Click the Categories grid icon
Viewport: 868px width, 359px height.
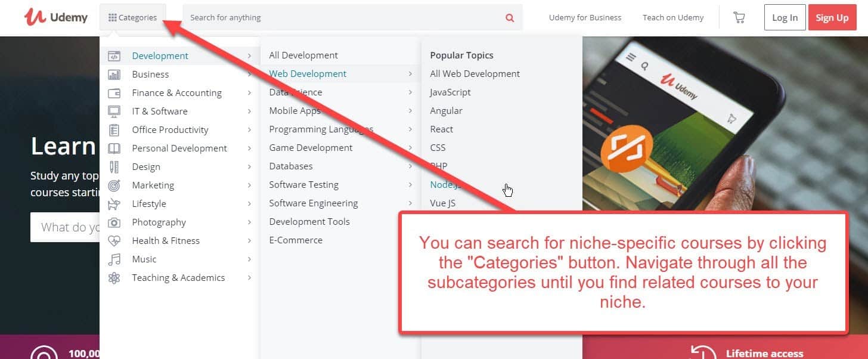click(x=114, y=17)
